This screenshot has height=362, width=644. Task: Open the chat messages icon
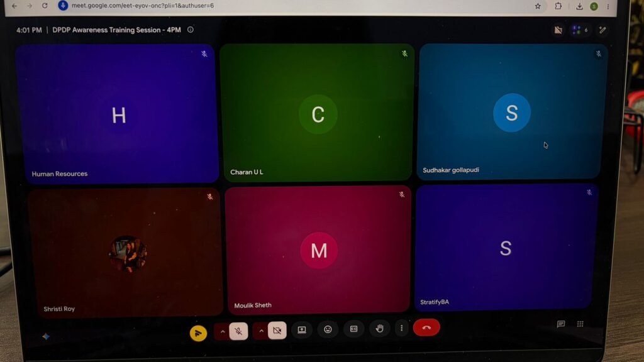click(x=561, y=324)
